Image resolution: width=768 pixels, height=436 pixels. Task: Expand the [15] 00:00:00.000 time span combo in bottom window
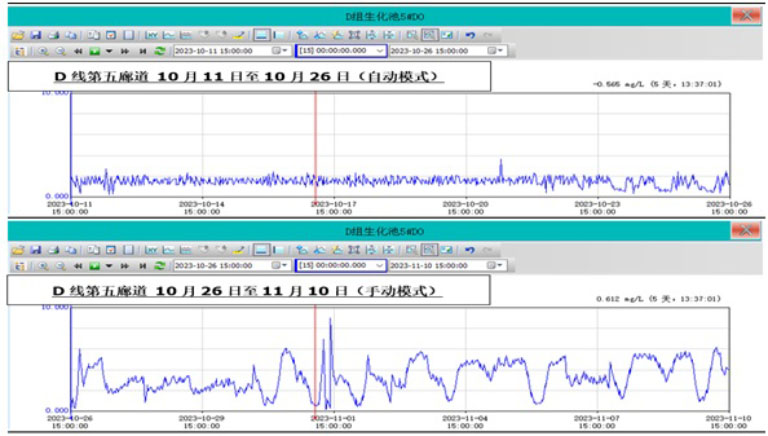click(380, 265)
